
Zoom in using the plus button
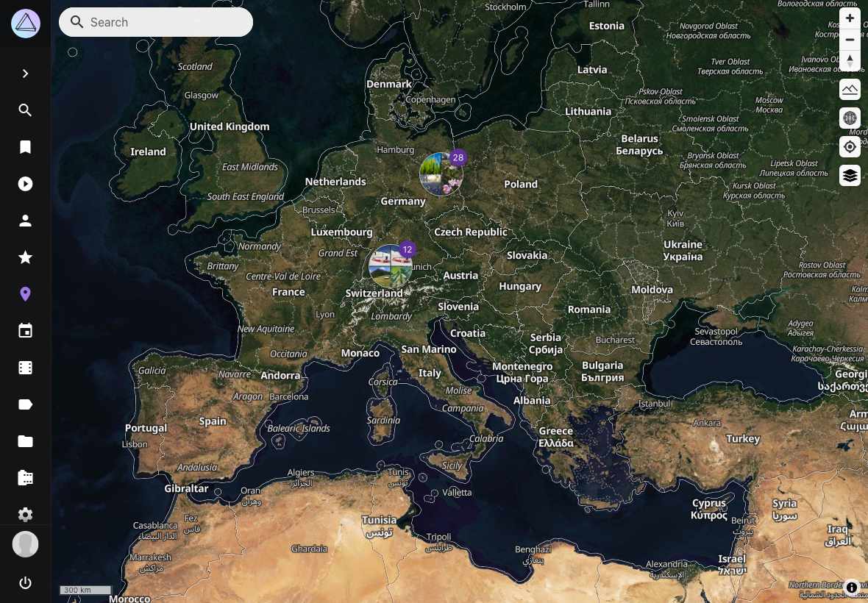(x=850, y=18)
